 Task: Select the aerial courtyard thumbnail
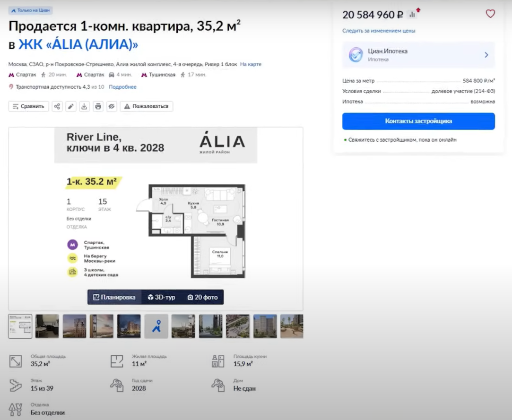point(238,326)
